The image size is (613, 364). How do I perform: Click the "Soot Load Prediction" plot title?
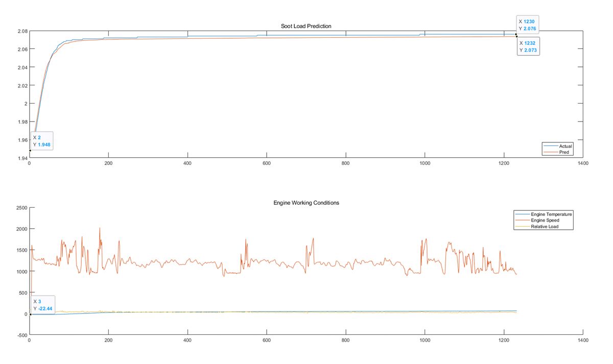306,26
